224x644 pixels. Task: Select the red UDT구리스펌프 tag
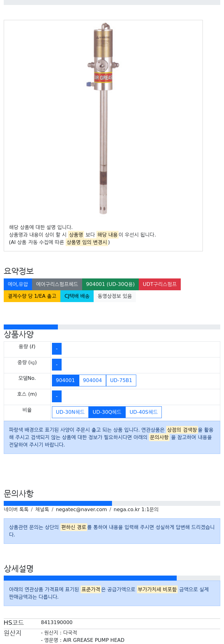pyautogui.click(x=160, y=284)
